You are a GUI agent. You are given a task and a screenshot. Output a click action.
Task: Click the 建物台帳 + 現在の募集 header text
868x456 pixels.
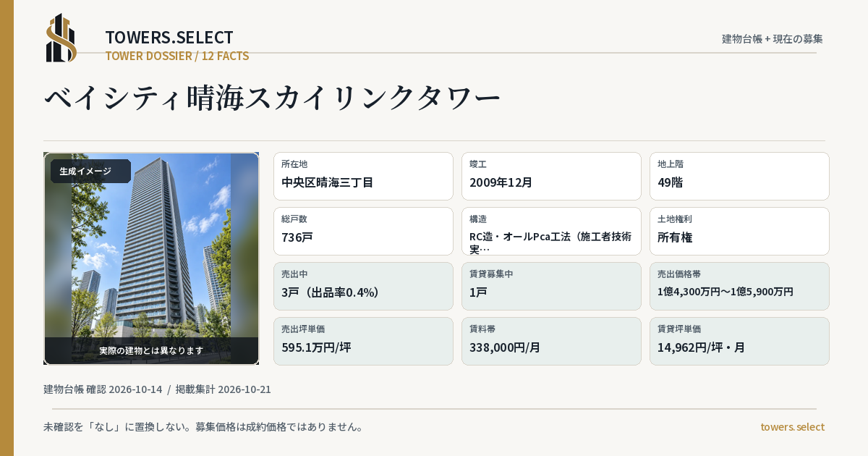[x=773, y=38]
